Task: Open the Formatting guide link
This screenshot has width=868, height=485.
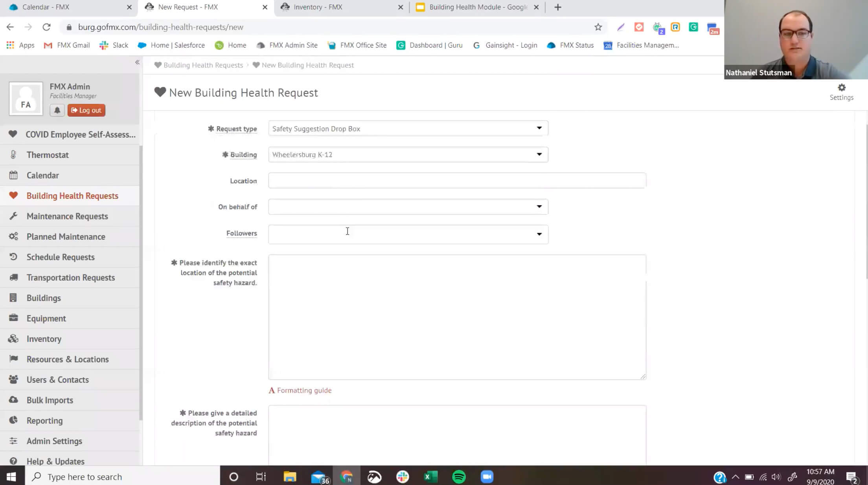Action: (304, 390)
